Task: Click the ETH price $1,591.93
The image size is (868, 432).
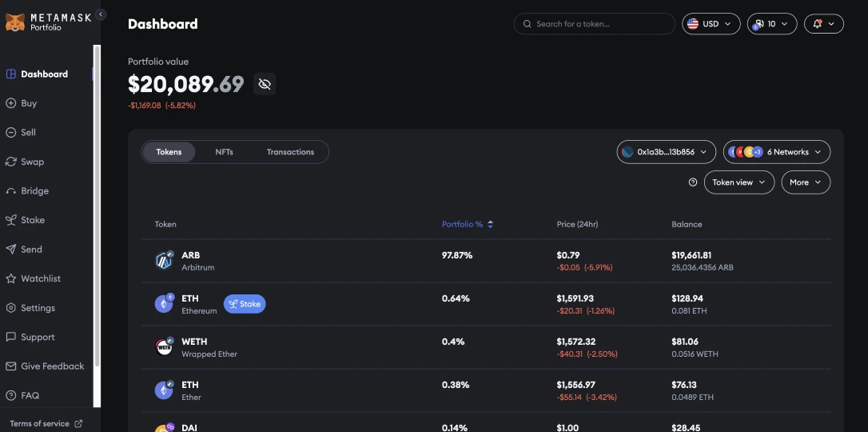Action: (575, 298)
